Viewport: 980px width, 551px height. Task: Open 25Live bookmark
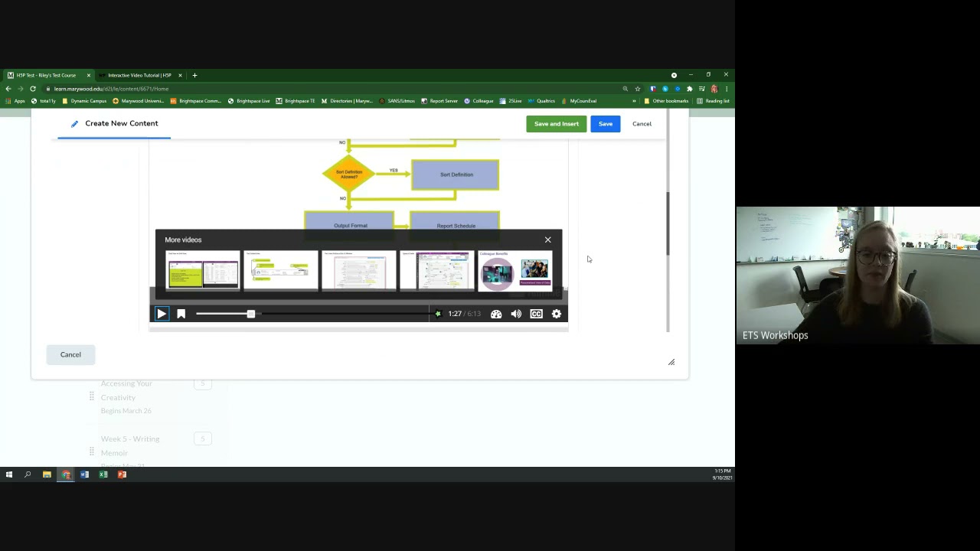(511, 101)
